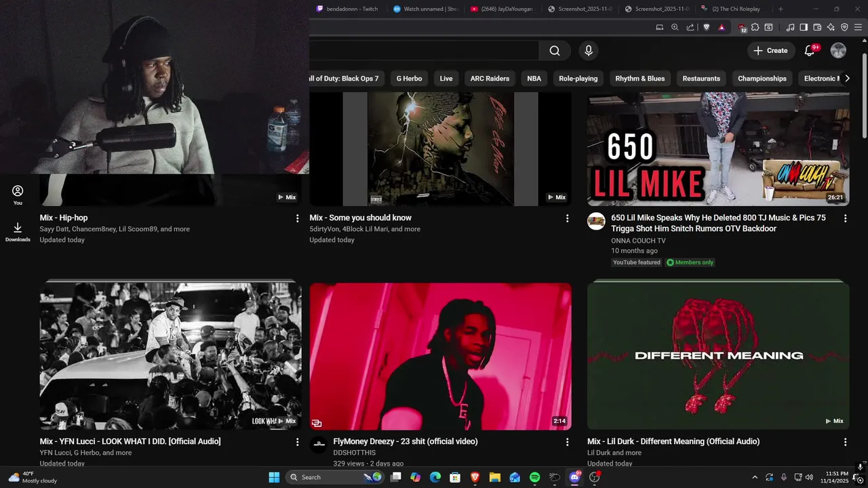Open the ONNA COUCH TV channel link
The image size is (868, 488).
pos(638,241)
